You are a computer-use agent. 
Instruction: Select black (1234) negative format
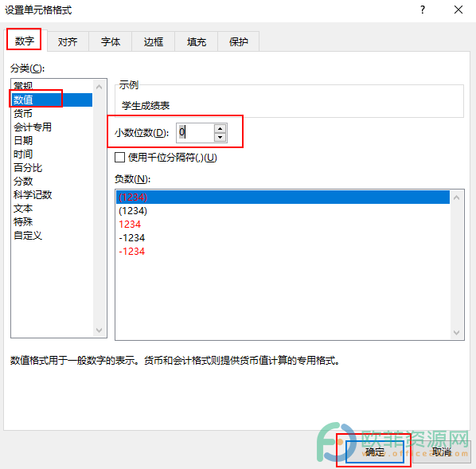(283, 211)
